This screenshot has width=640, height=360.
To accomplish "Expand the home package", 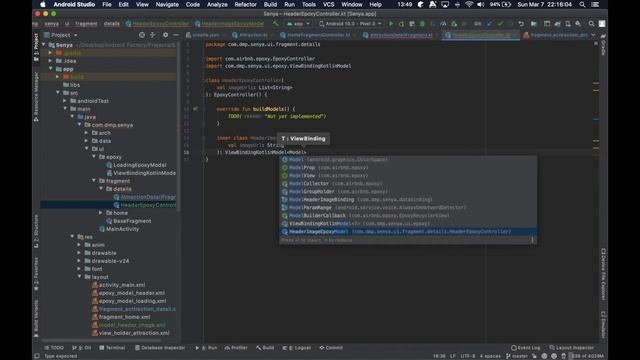I will click(x=101, y=213).
